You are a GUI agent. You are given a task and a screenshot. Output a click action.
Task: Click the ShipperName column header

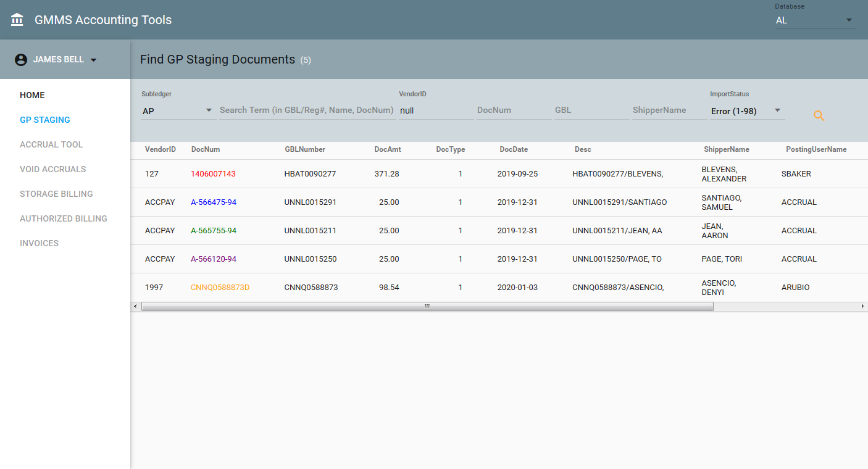point(727,149)
